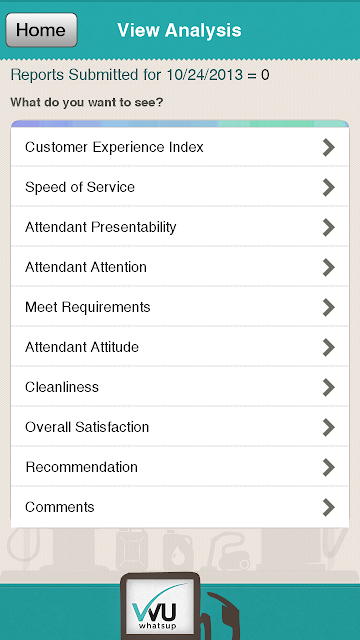View Cleanliness analysis

tap(180, 387)
